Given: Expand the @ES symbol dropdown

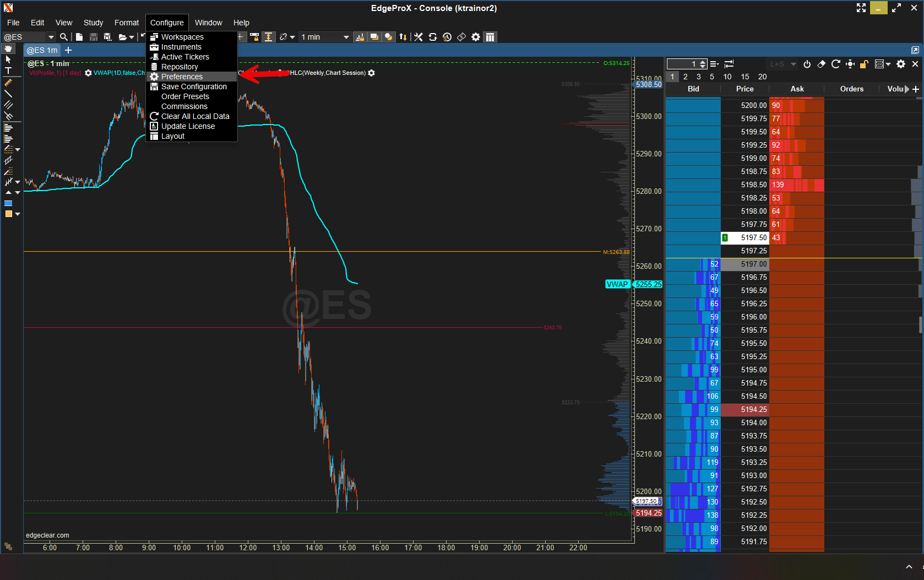Looking at the screenshot, I should coord(51,37).
